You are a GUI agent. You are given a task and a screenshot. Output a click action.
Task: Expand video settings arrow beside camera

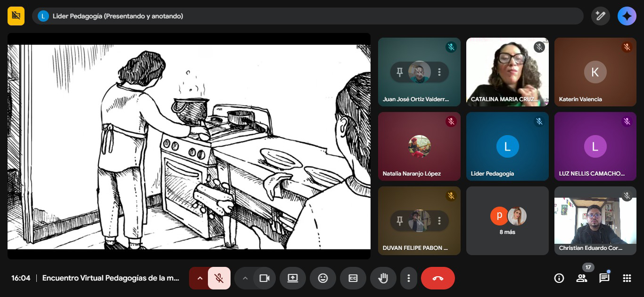point(245,278)
